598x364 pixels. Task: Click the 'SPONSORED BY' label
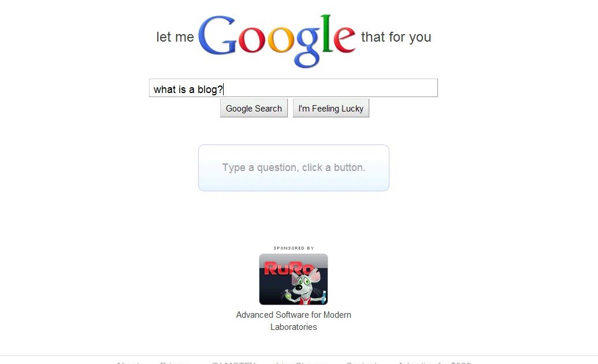coord(294,248)
